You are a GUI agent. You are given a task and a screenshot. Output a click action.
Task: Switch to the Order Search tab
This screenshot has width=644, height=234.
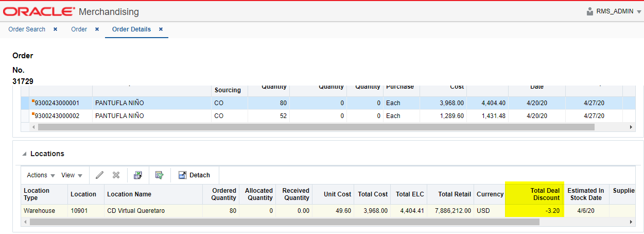pos(27,29)
